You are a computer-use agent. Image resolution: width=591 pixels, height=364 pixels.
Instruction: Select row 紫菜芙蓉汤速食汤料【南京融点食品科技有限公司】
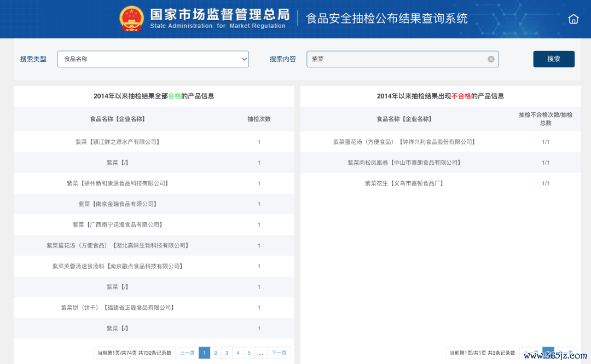click(x=154, y=267)
